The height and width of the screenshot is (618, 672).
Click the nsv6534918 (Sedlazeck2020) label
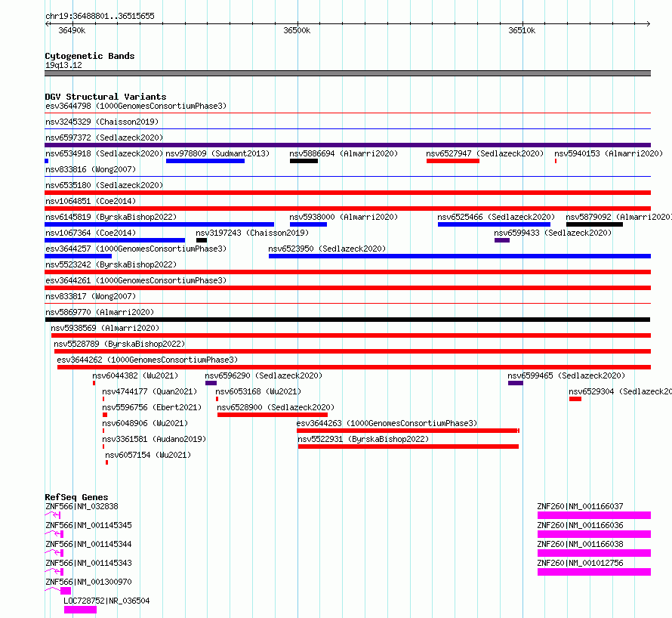pos(104,153)
